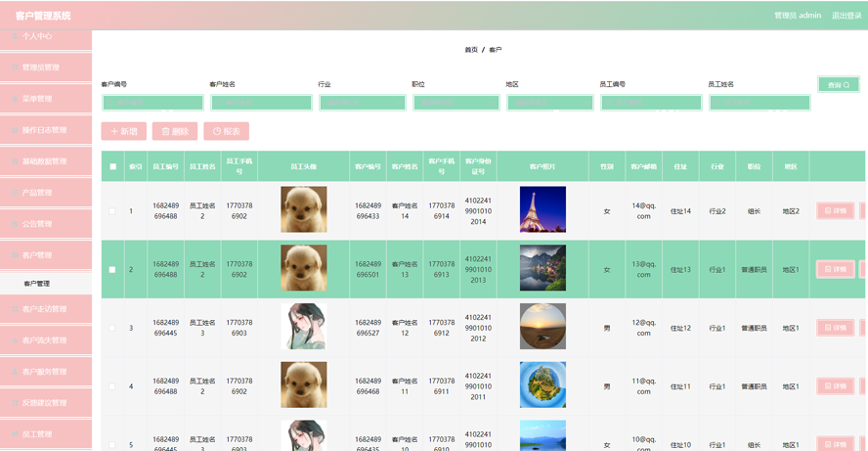Image resolution: width=868 pixels, height=451 pixels.
Task: Check the checkbox for row index 4
Action: tap(112, 386)
